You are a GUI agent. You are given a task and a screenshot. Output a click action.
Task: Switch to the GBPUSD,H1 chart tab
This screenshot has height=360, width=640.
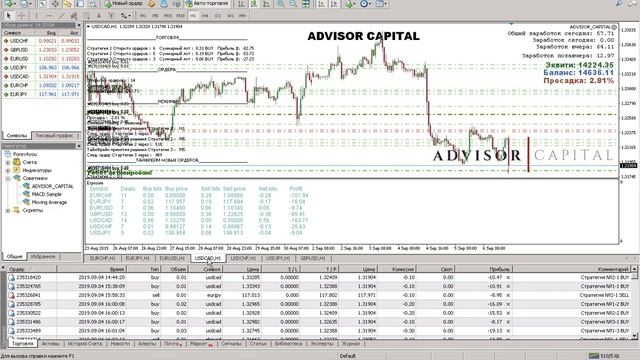[313, 258]
